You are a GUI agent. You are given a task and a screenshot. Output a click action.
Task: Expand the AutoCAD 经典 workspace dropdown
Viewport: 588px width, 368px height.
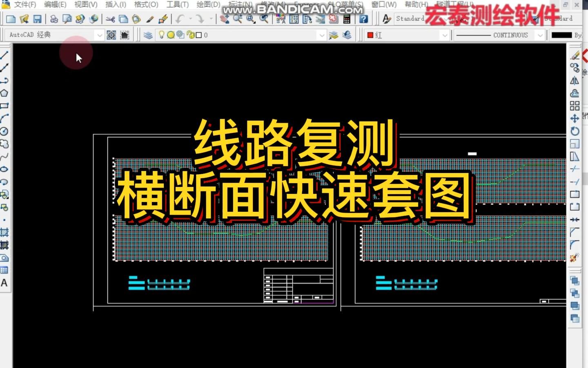99,35
